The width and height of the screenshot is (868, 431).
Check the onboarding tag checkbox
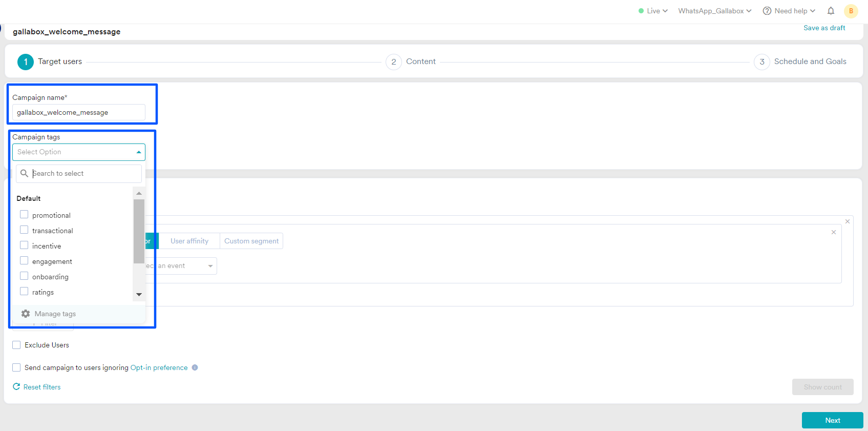[x=24, y=276]
